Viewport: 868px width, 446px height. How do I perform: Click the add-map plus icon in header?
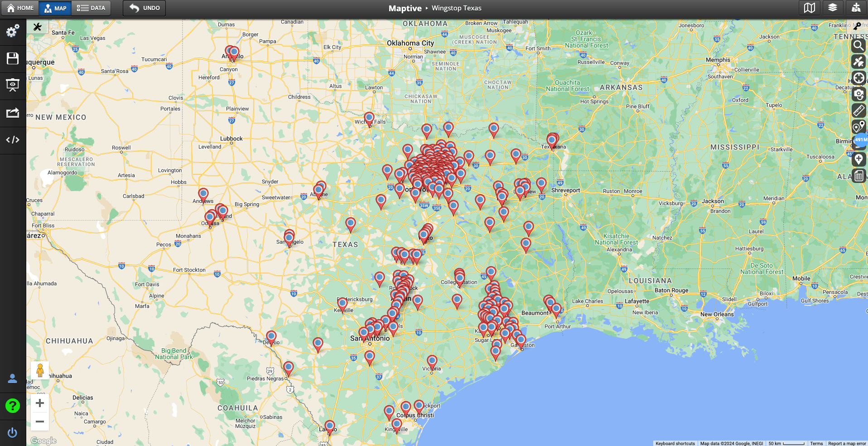click(x=856, y=8)
